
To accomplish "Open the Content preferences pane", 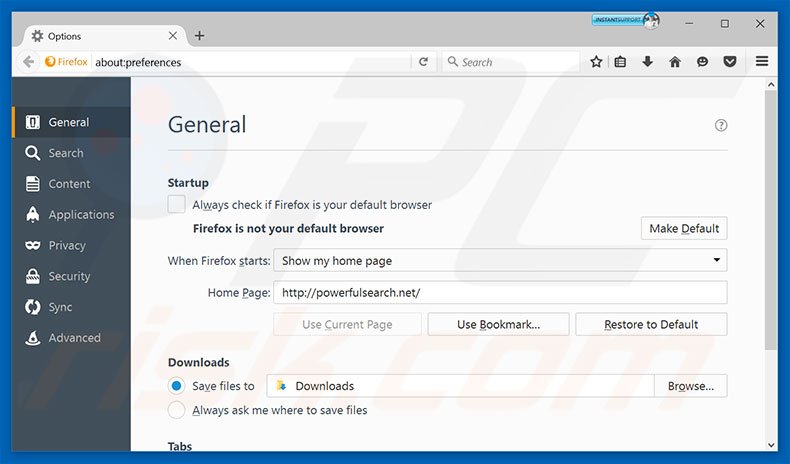I will point(71,184).
